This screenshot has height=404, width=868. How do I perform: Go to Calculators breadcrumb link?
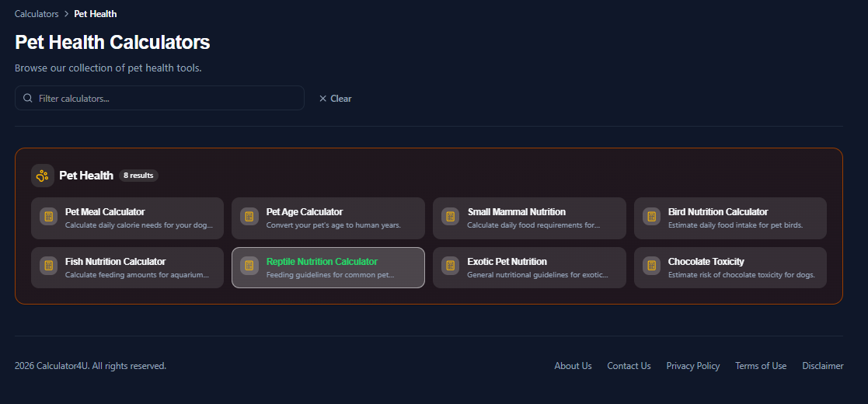click(x=37, y=14)
